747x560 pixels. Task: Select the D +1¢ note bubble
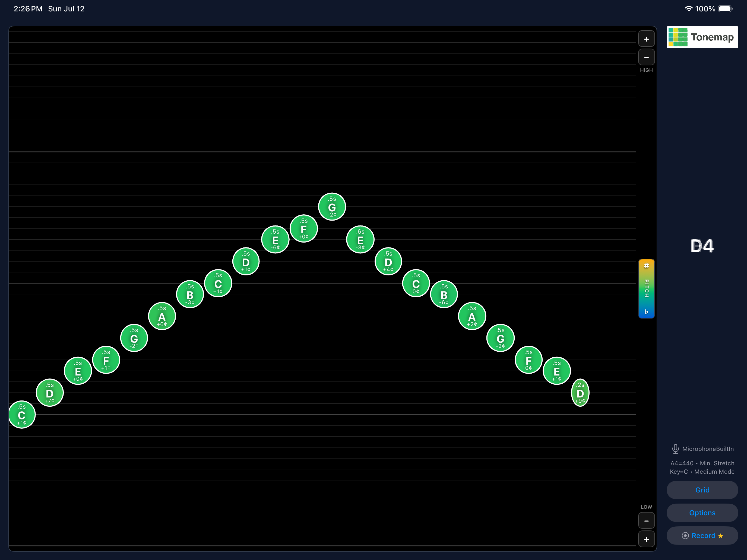(x=246, y=261)
